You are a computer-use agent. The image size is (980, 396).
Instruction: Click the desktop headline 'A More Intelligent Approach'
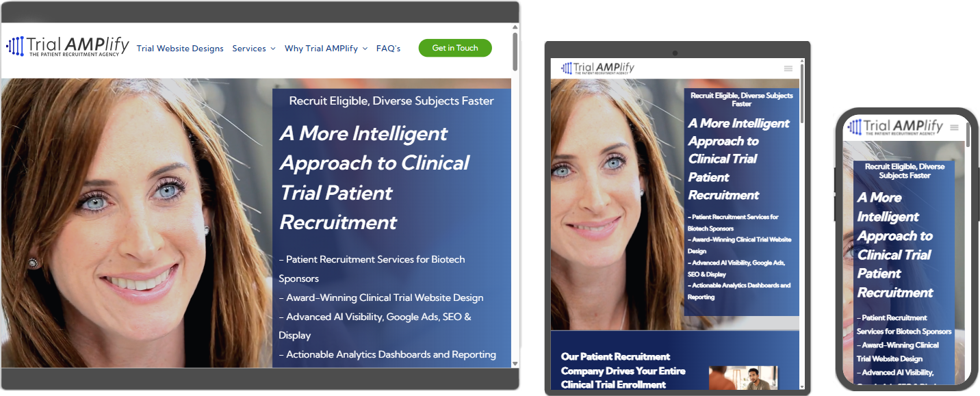point(374,178)
